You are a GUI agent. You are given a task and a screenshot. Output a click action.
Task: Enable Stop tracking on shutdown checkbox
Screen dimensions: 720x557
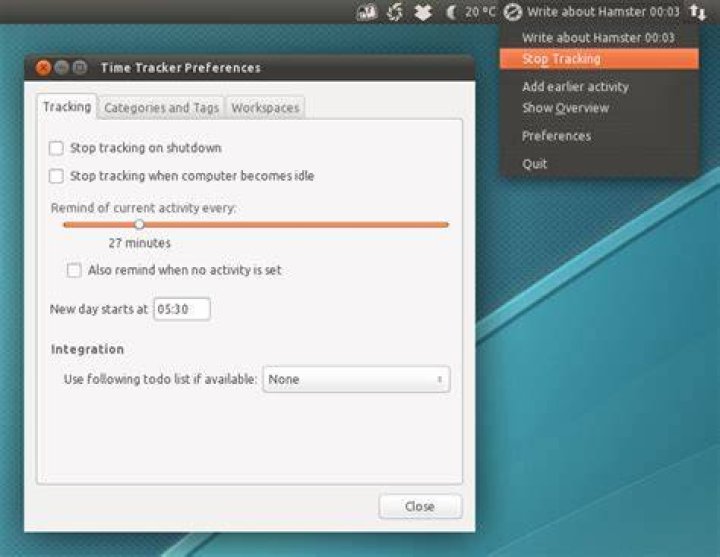click(x=56, y=148)
